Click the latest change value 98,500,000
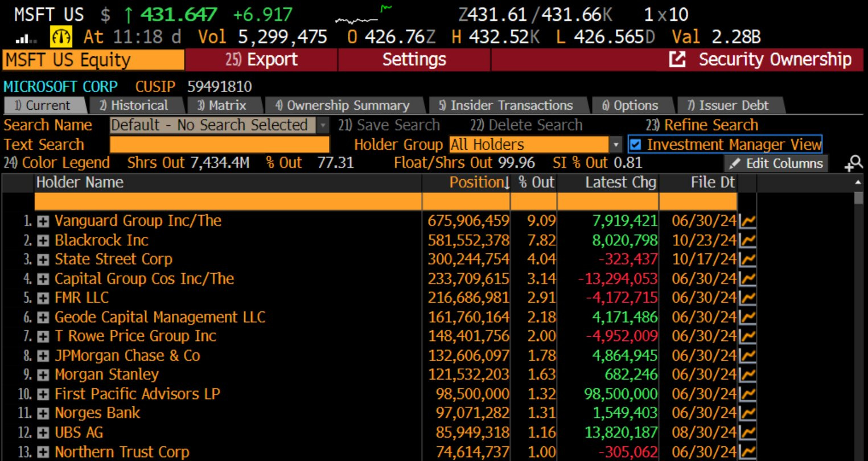 [621, 394]
